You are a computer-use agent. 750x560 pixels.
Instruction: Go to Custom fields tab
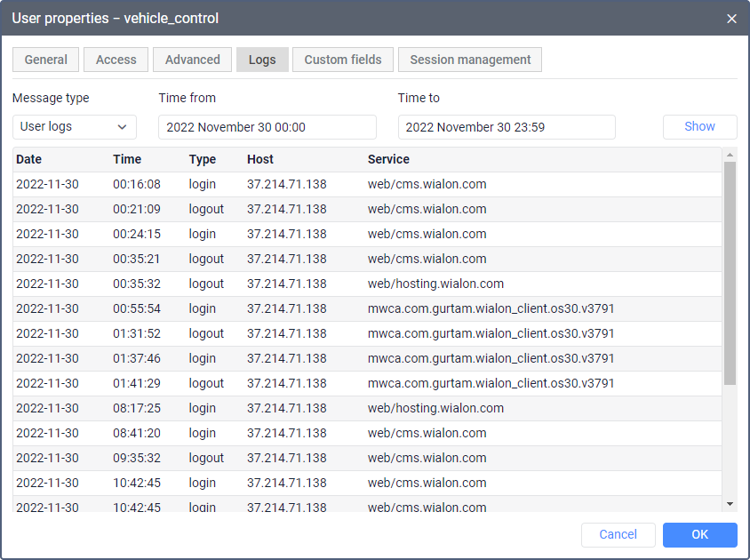[343, 60]
